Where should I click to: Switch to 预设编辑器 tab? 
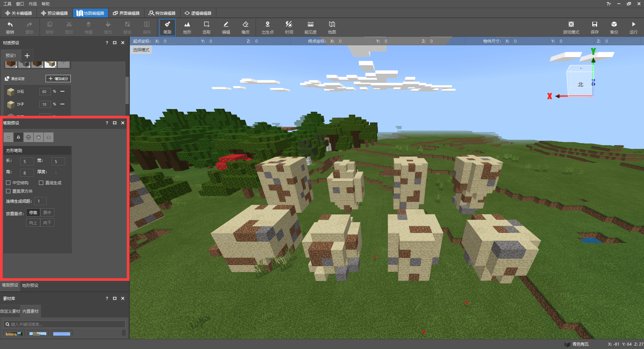(54, 13)
